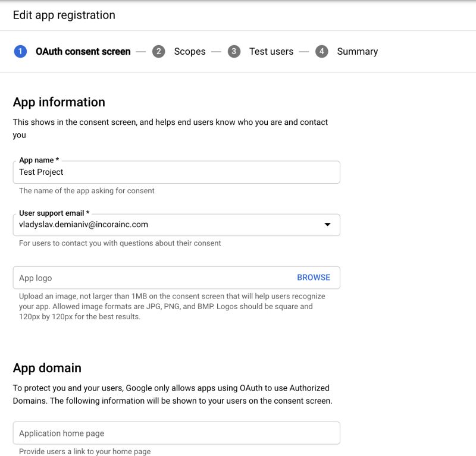Image resolution: width=476 pixels, height=456 pixels.
Task: Click the step 1 OAuth consent screen circle
Action: tap(21, 52)
